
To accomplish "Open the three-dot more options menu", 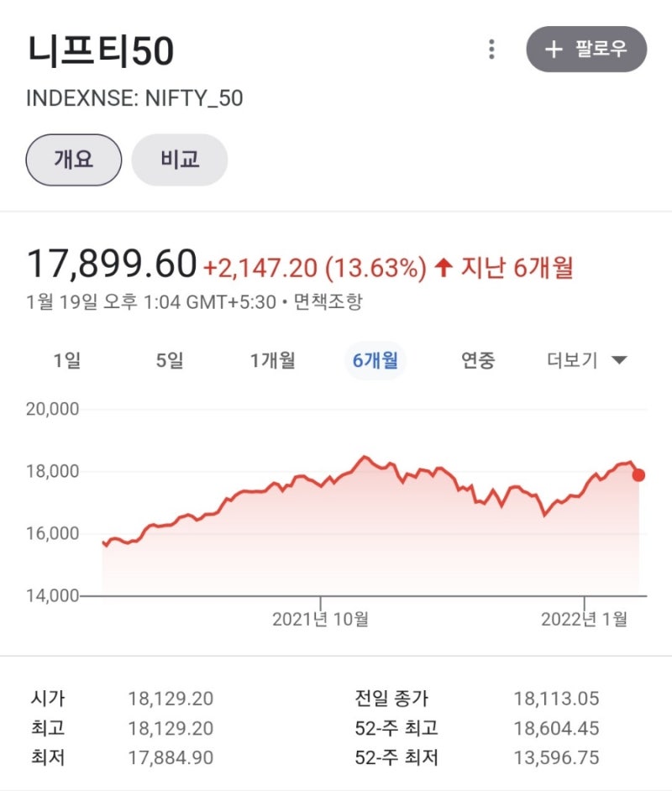I will (492, 50).
